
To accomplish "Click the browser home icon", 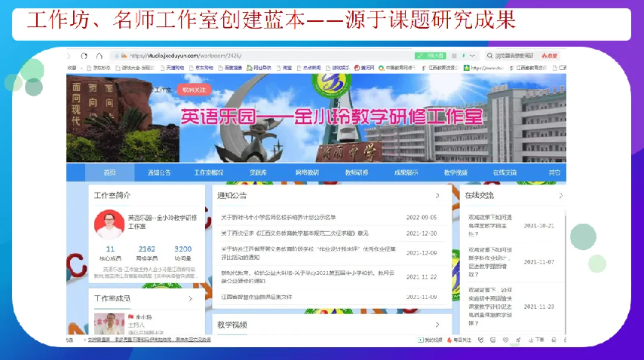I will (97, 56).
